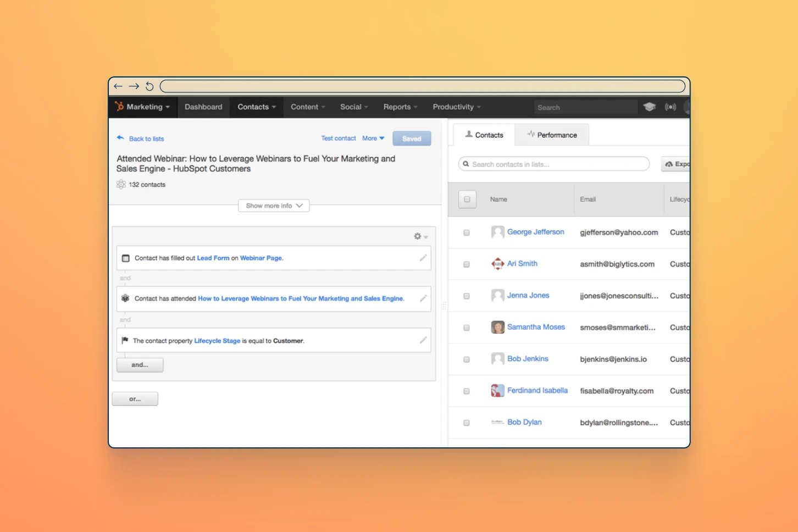Open the Reports nav dropdown
Viewport: 798px width, 532px height.
[x=400, y=107]
